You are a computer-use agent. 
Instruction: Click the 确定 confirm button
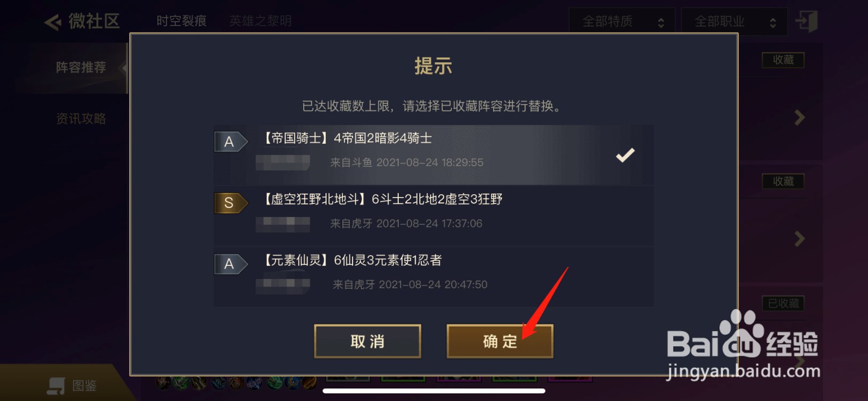click(x=500, y=341)
